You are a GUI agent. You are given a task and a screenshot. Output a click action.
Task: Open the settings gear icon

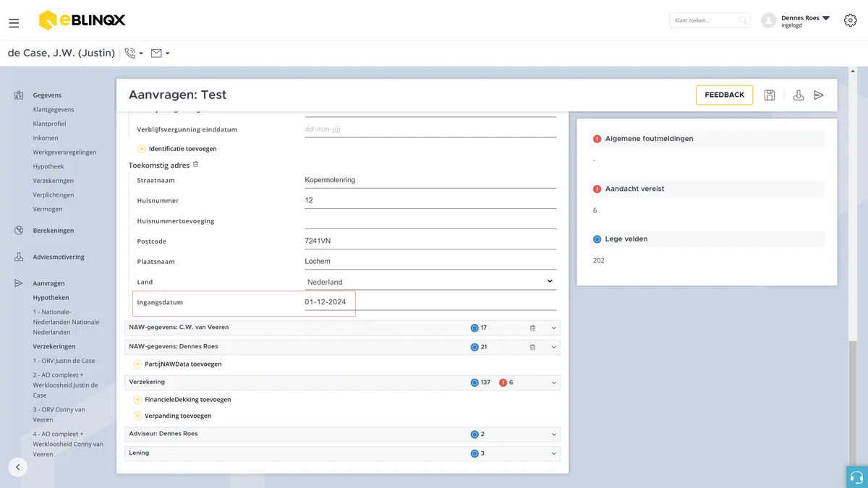pos(851,20)
